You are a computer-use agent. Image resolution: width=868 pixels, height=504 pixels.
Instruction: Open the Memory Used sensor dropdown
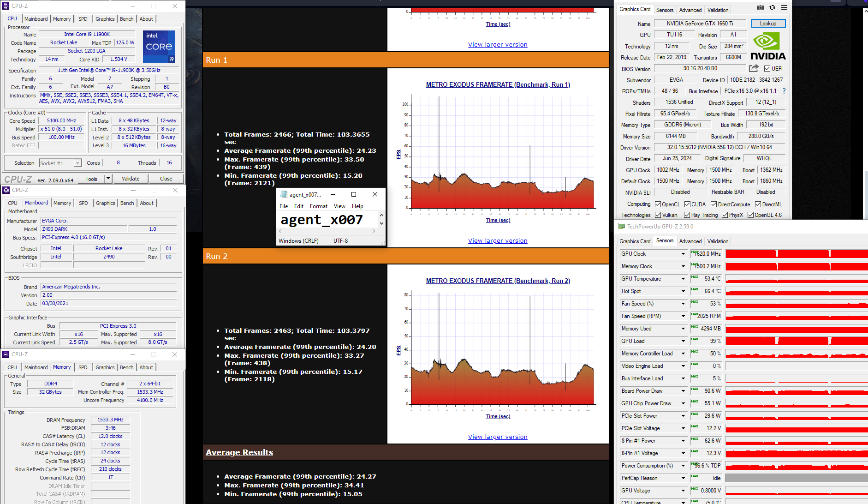point(684,329)
